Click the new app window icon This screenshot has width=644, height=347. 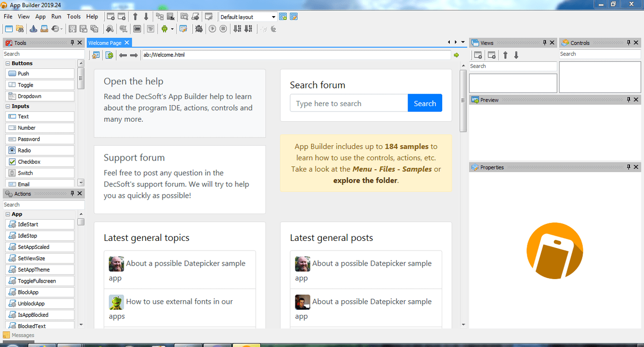coord(9,29)
